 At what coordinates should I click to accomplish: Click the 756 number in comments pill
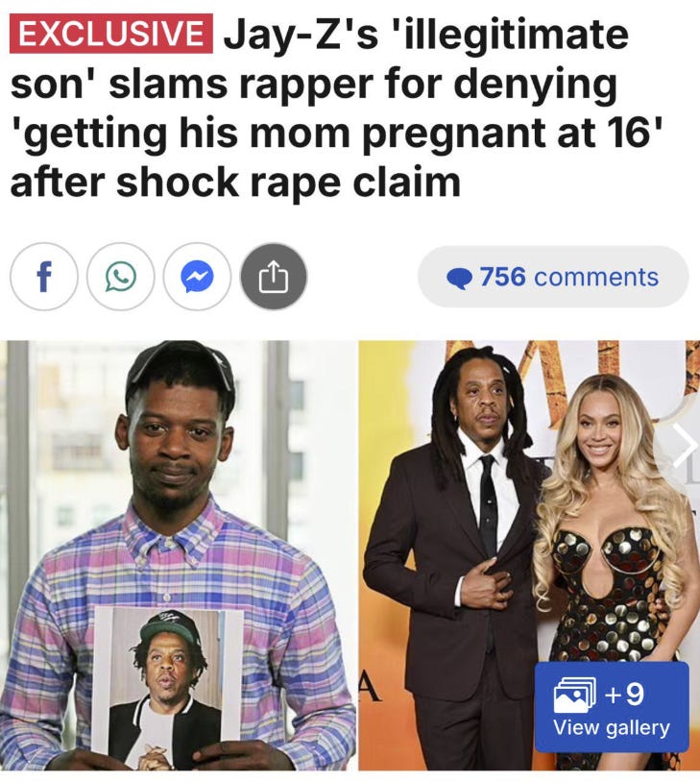point(502,277)
